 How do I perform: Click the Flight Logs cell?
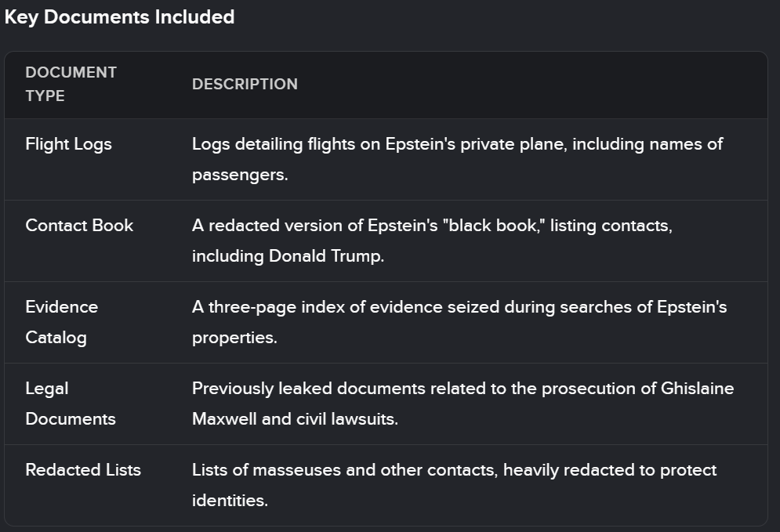point(69,144)
